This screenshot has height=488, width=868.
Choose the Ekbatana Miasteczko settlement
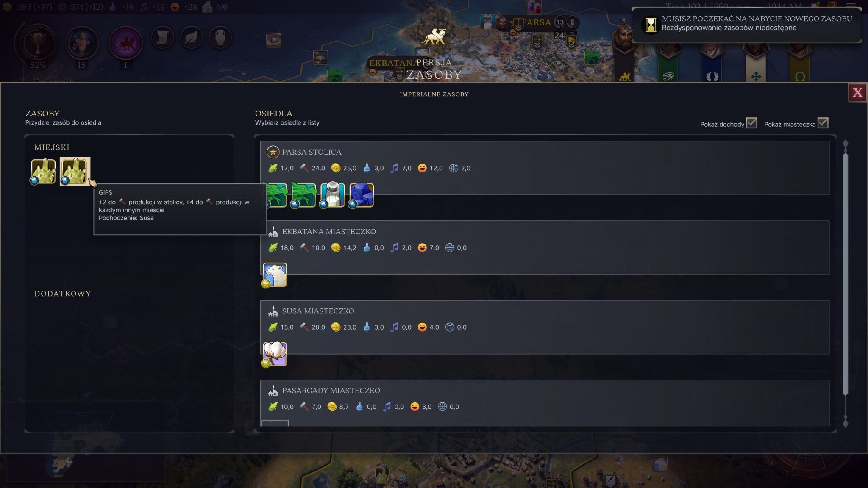[545, 247]
